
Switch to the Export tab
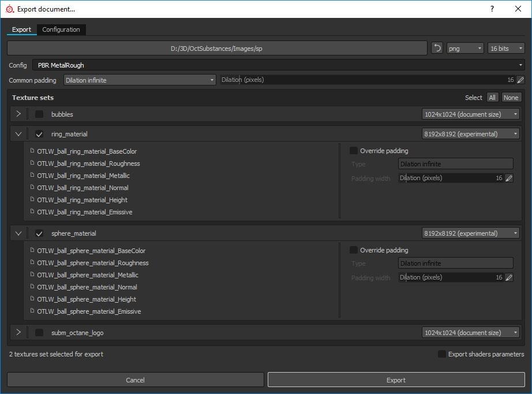point(21,29)
